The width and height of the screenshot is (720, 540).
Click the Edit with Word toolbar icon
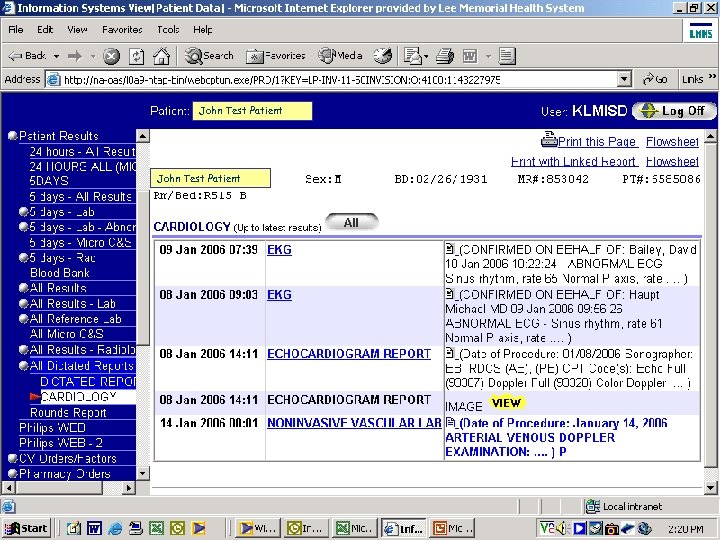[470, 56]
